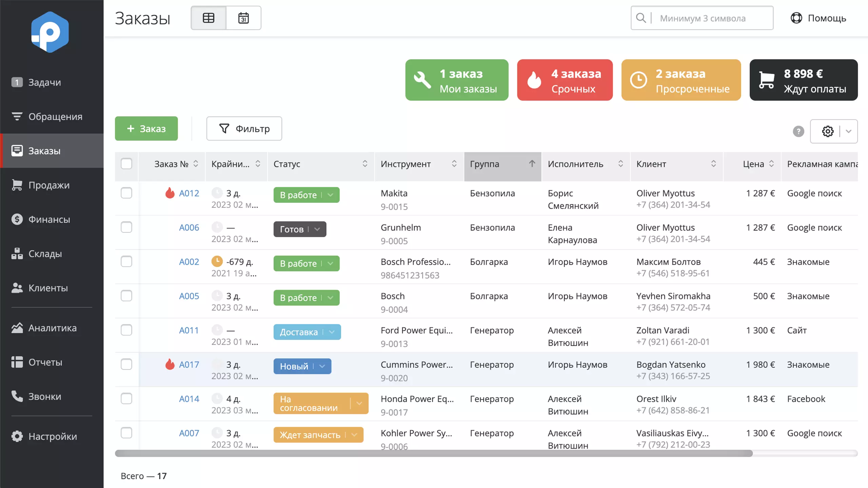Open order A017 link
The image size is (868, 488).
click(189, 364)
